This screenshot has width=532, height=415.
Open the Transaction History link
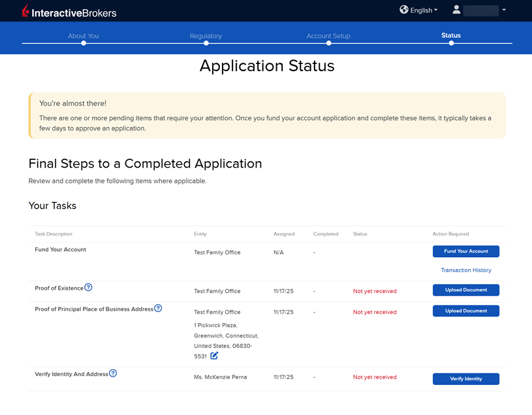point(465,270)
